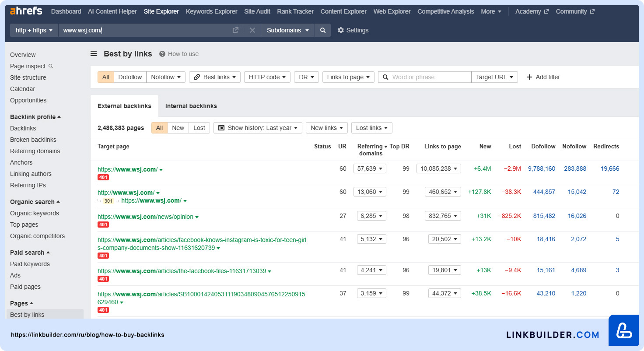Open Organic keywords in sidebar

coord(35,213)
